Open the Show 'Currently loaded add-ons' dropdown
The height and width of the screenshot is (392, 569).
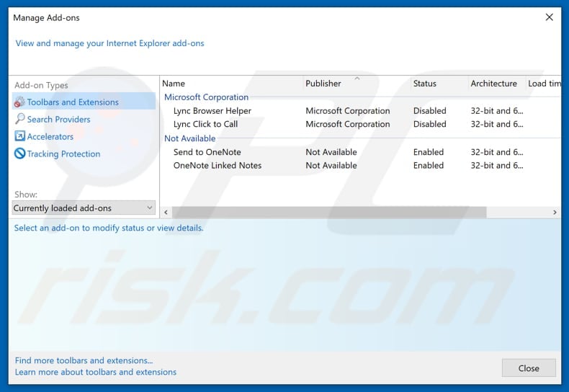[x=84, y=208]
